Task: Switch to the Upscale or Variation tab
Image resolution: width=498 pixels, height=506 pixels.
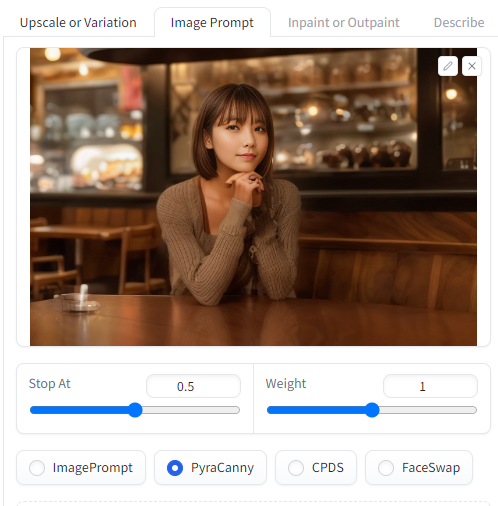Action: (78, 23)
